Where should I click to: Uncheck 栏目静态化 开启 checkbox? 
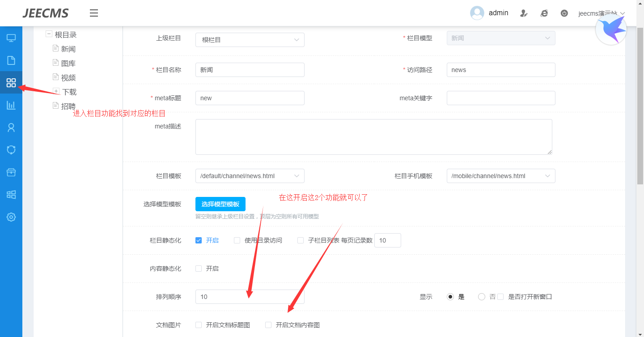pyautogui.click(x=199, y=240)
